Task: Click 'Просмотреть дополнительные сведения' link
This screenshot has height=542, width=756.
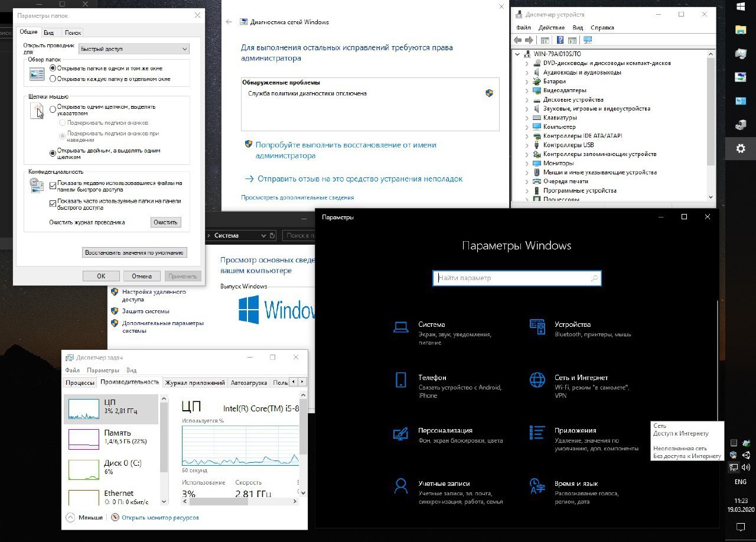Action: pyautogui.click(x=298, y=197)
